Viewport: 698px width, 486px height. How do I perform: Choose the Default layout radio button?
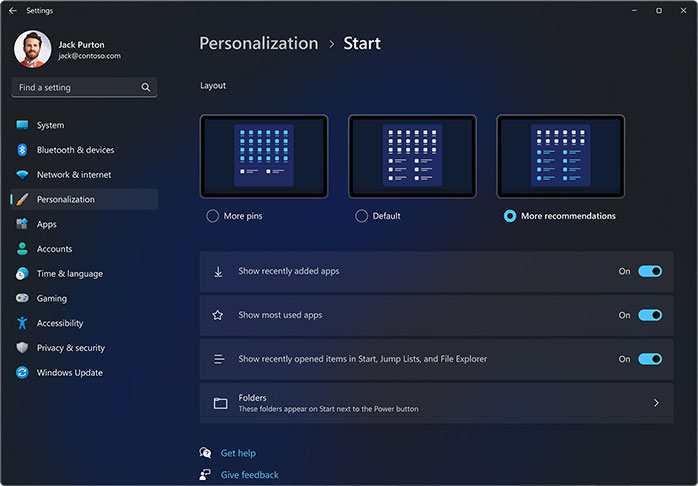point(361,216)
